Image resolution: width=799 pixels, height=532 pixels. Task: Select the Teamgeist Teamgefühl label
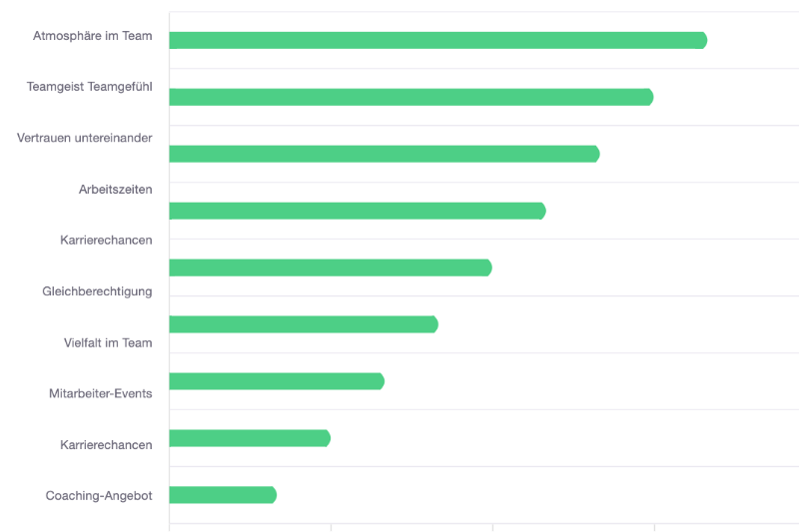(x=89, y=87)
